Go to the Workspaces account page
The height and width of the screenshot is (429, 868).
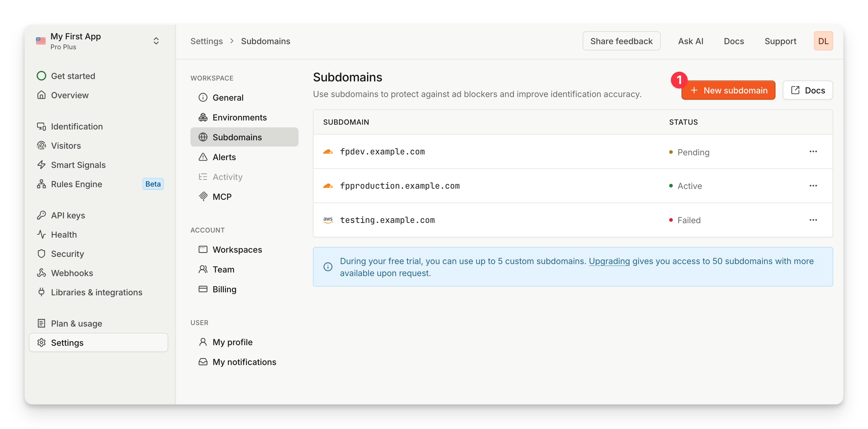[x=244, y=249]
